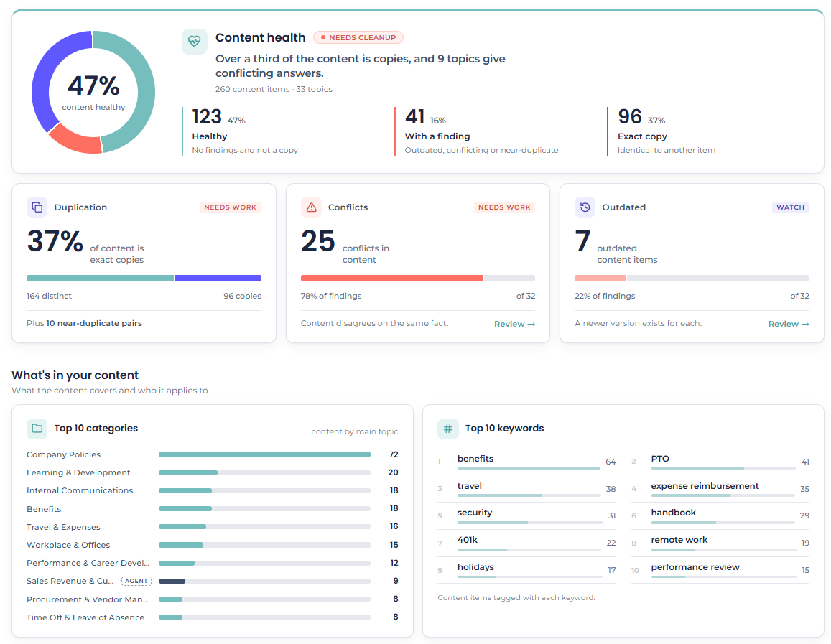The width and height of the screenshot is (831, 644).
Task: Click the security keyword
Action: click(x=474, y=513)
